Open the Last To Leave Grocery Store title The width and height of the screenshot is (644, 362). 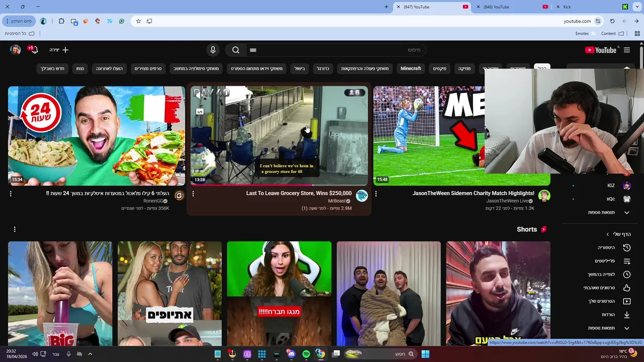click(299, 193)
